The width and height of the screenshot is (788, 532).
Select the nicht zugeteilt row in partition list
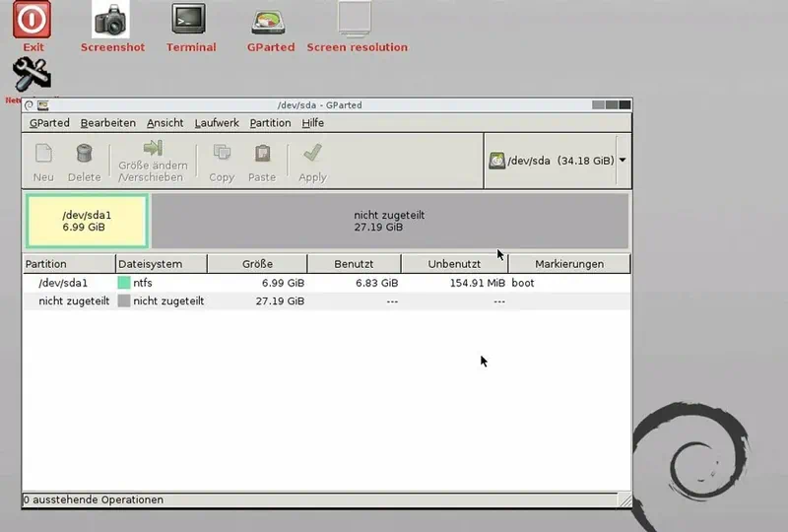[x=327, y=301]
